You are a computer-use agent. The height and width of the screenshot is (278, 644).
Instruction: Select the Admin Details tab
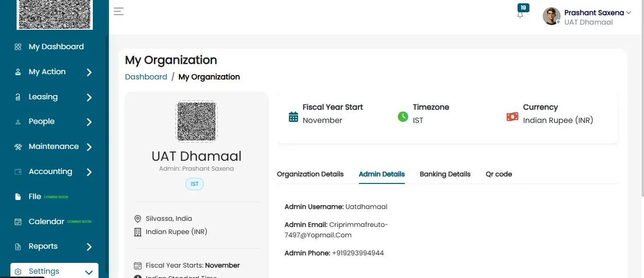[x=382, y=174]
